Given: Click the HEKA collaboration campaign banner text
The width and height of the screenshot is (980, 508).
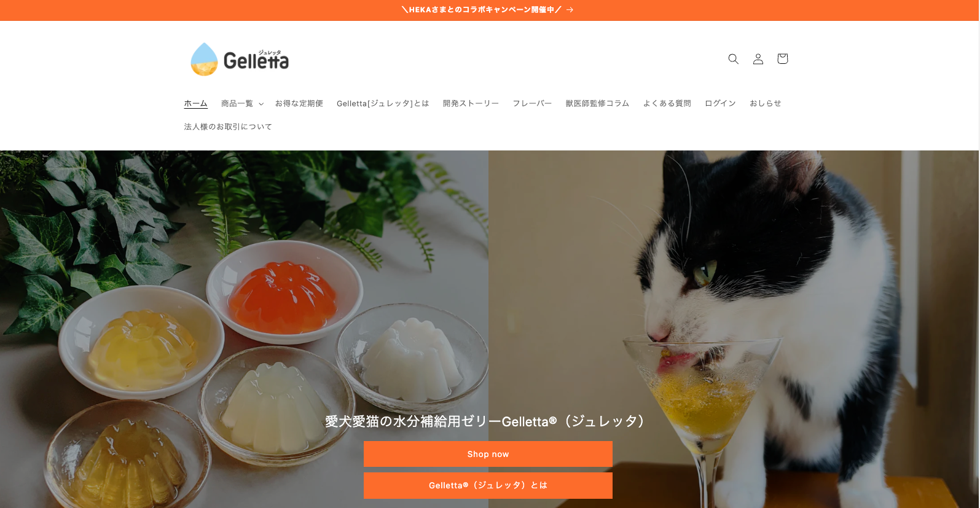Looking at the screenshot, I should click(481, 10).
